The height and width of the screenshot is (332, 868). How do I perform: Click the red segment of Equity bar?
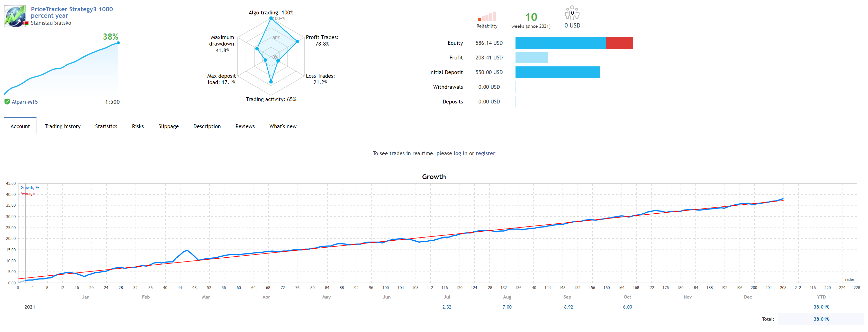(619, 43)
